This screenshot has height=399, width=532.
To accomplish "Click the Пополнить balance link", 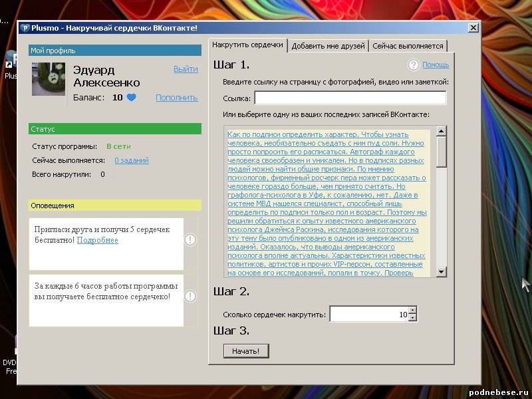I will pyautogui.click(x=177, y=97).
